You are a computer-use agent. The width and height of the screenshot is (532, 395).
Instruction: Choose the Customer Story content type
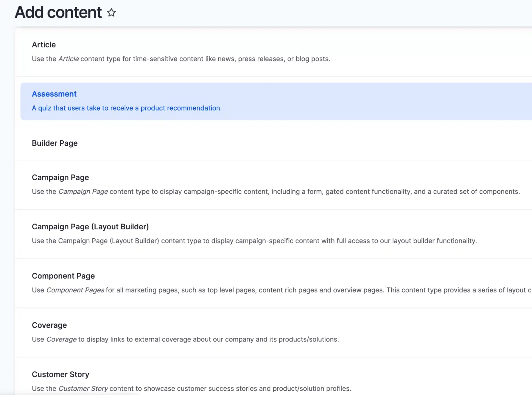(x=60, y=374)
